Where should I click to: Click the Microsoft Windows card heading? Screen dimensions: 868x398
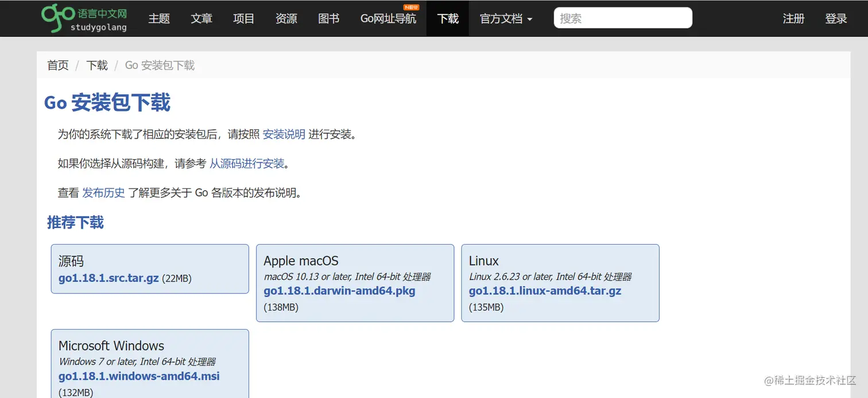pos(111,346)
